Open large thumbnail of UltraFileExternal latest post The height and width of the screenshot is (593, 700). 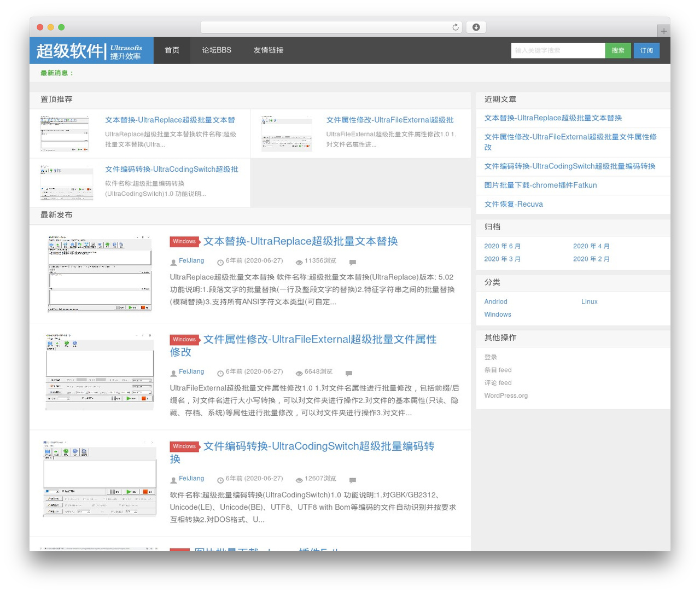coord(100,371)
